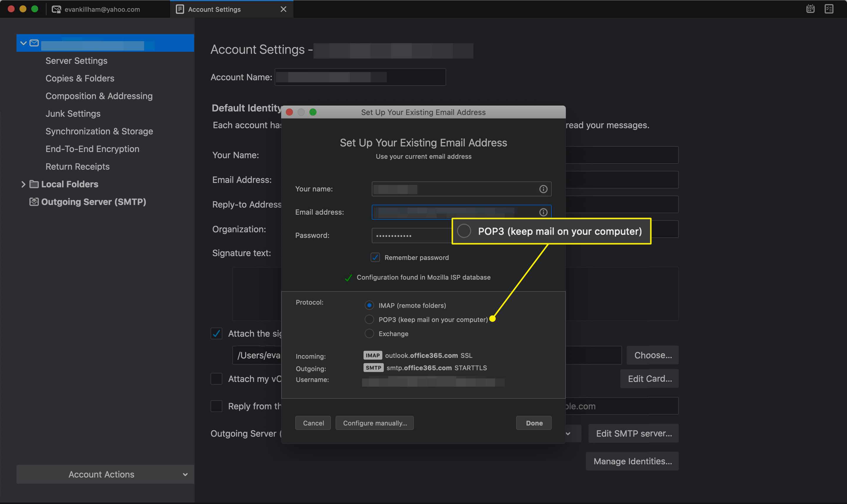Click Manage Identities... button
The image size is (847, 504).
click(x=632, y=461)
